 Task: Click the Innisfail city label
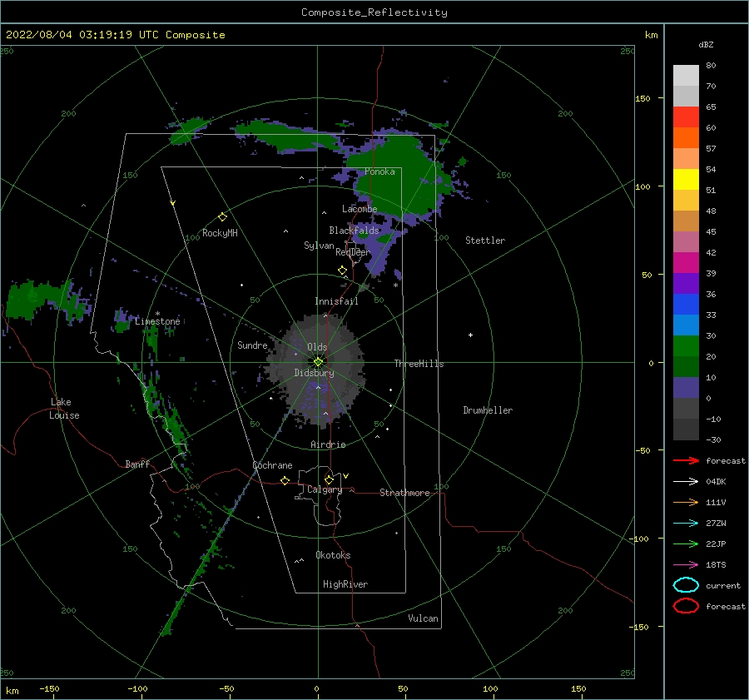tap(336, 301)
